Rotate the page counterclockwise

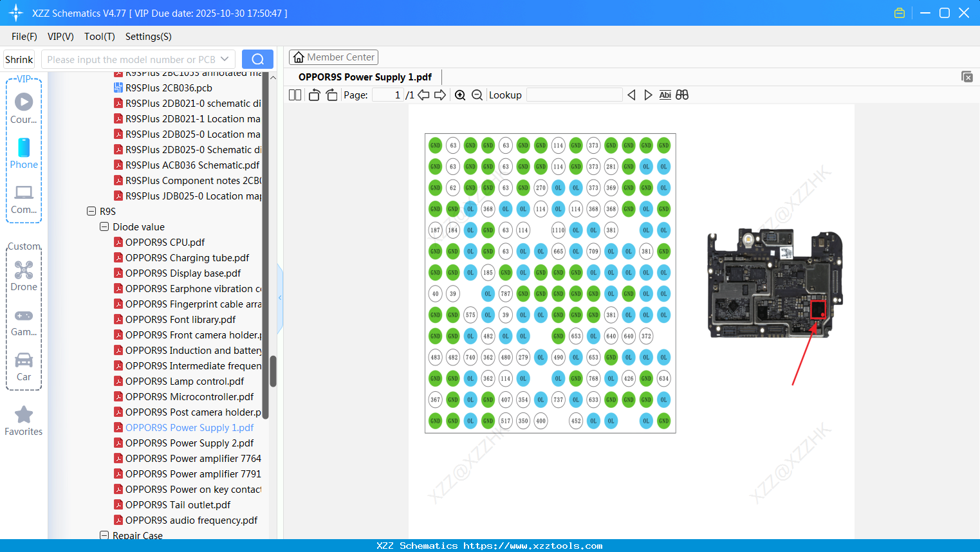[x=314, y=95]
